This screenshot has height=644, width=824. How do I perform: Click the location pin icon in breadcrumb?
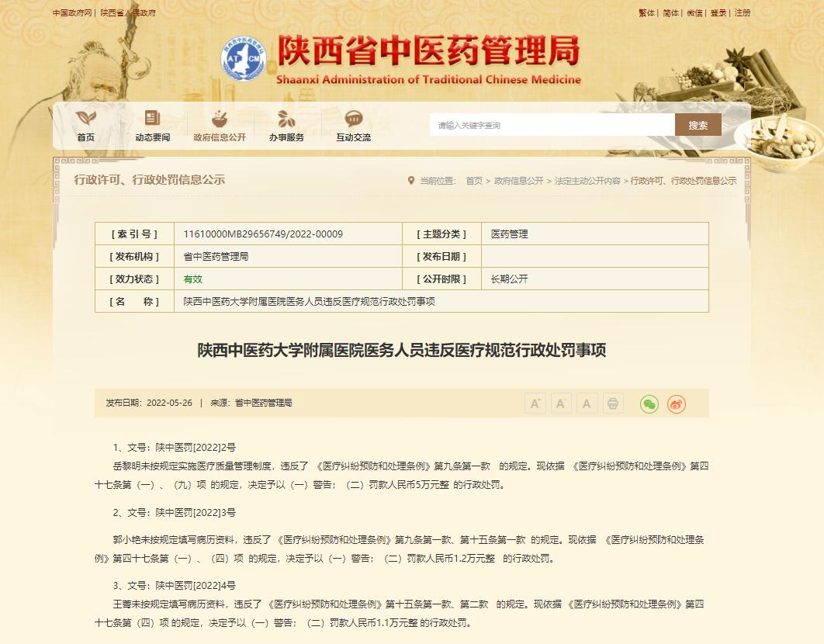coord(411,181)
